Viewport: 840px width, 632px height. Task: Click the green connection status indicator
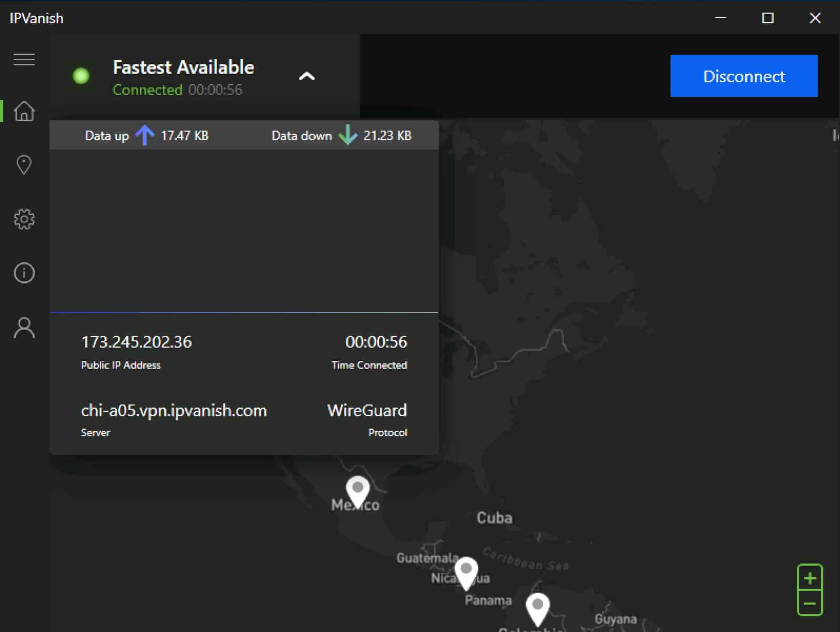click(x=81, y=76)
